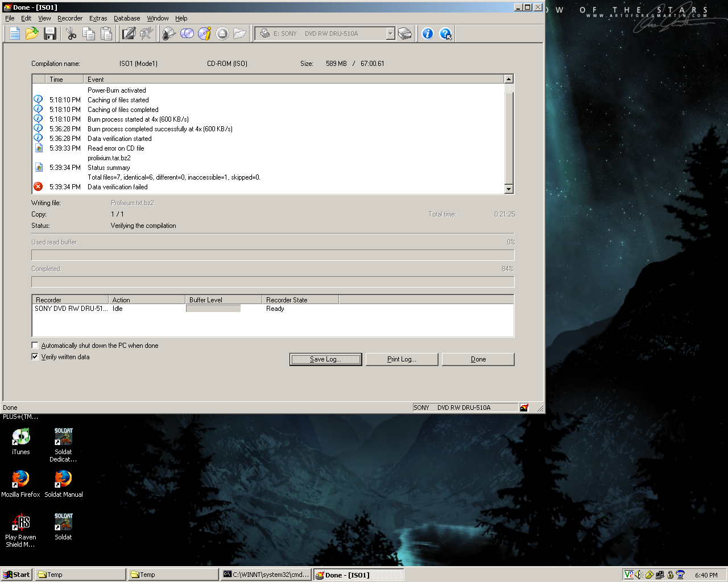Click event log scrollbar down arrow
This screenshot has width=728, height=582.
[509, 189]
